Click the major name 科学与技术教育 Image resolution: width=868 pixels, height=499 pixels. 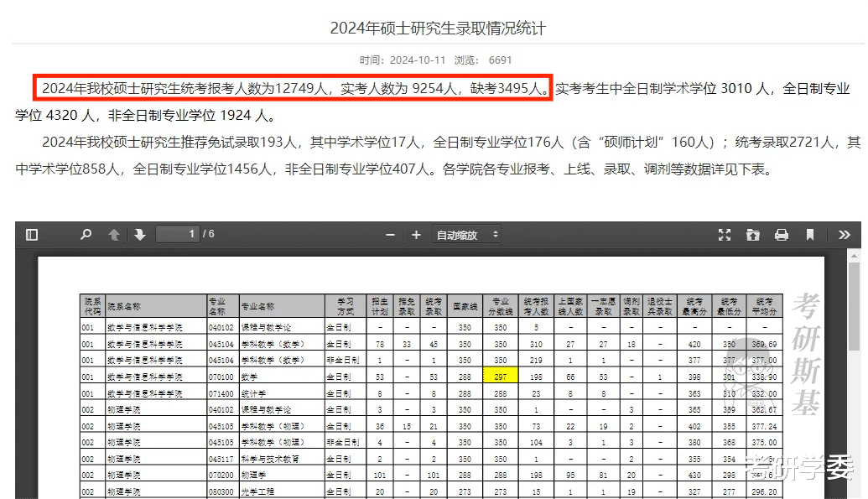[270, 459]
